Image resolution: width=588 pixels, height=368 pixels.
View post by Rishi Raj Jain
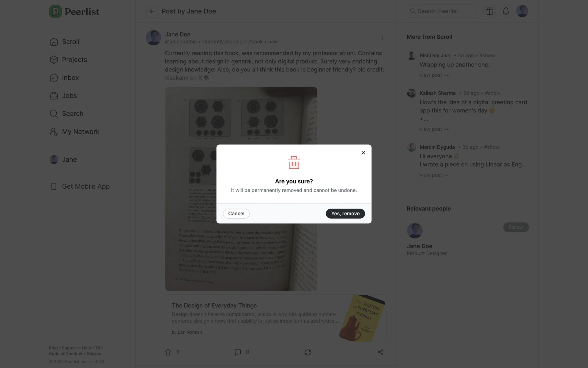coord(434,75)
